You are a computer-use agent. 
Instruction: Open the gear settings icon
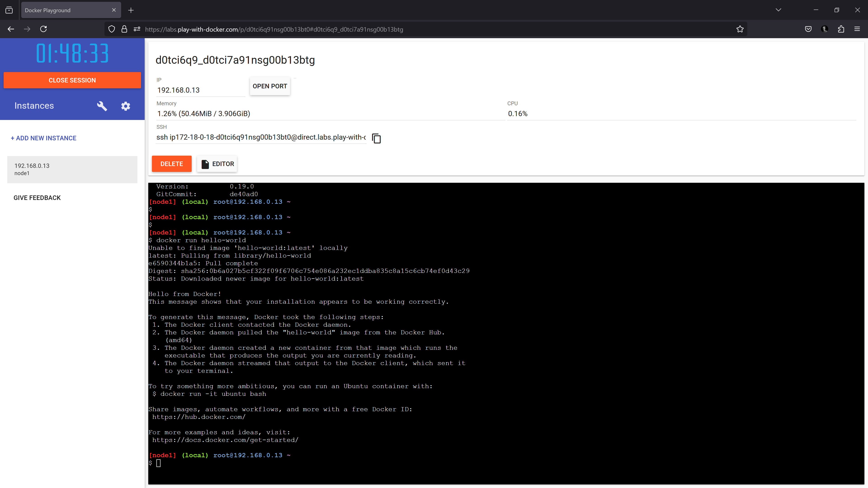click(126, 106)
